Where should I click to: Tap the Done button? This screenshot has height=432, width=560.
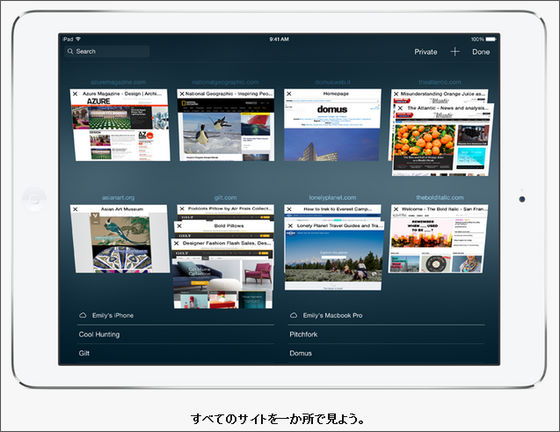coord(481,52)
